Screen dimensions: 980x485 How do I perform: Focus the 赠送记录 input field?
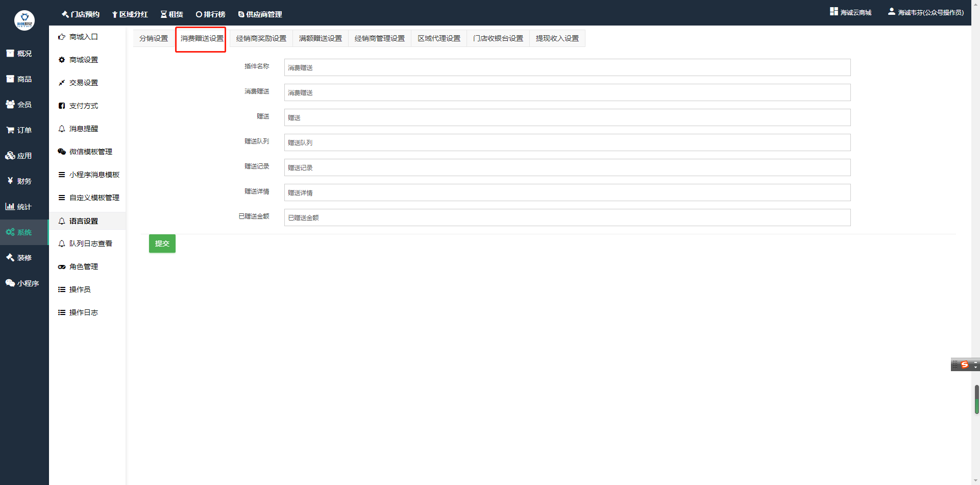pyautogui.click(x=567, y=167)
